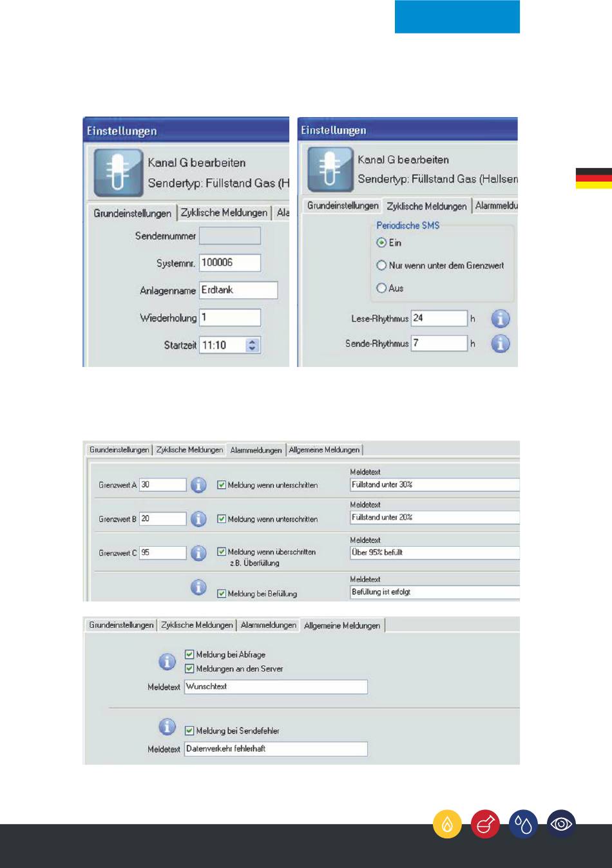
Task: Select the 'Aus' radio button
Action: 381,288
